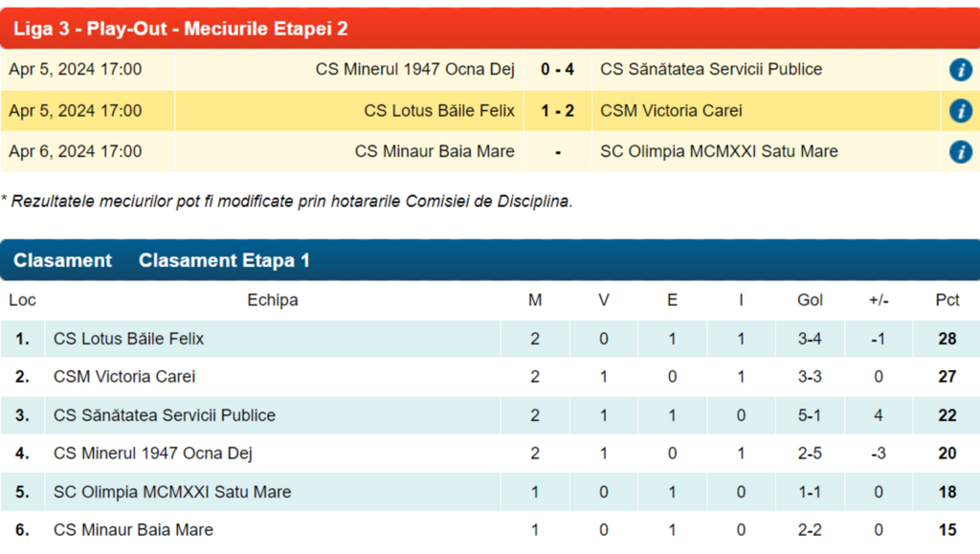The height and width of the screenshot is (554, 980).
Task: Click the Pct column header
Action: click(947, 300)
